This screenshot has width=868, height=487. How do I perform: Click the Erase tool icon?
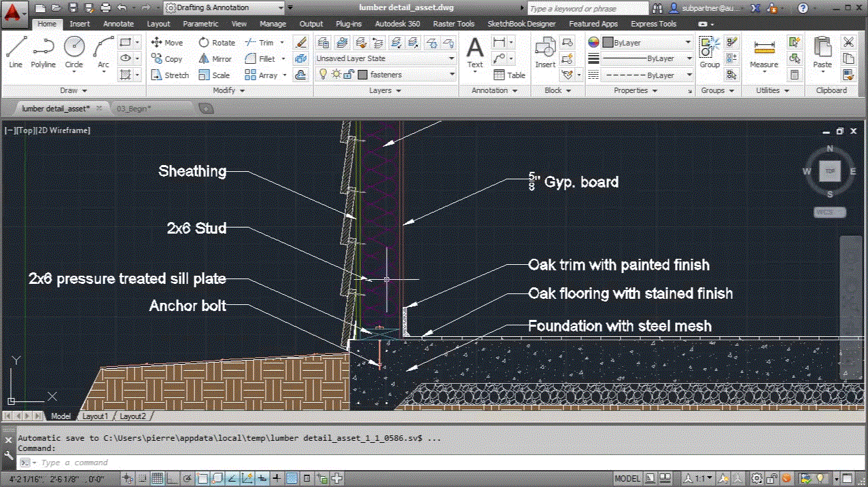[301, 42]
